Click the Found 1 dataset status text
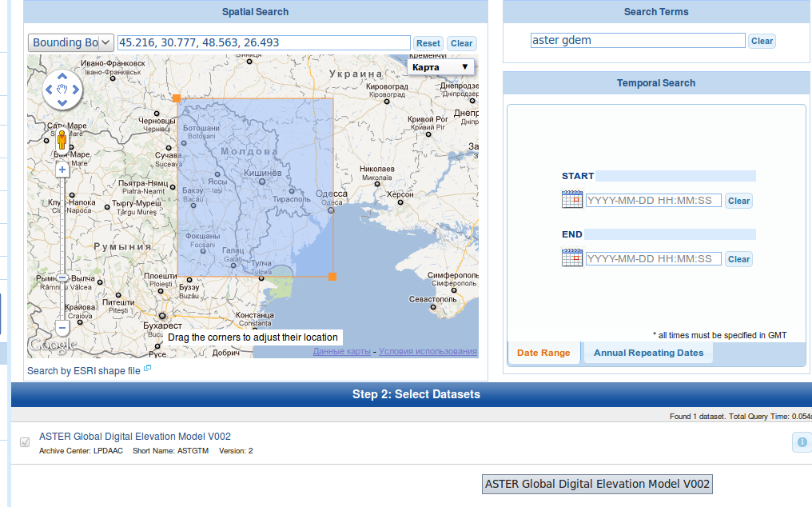This screenshot has height=507, width=812. 699,417
